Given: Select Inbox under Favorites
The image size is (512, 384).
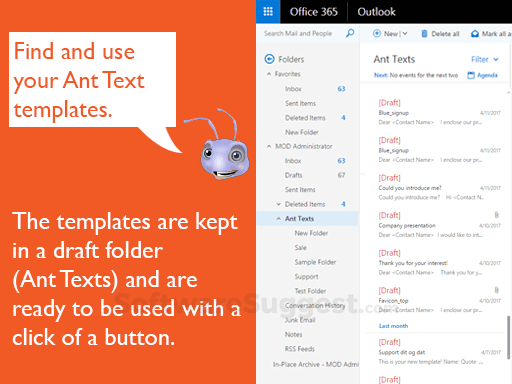Looking at the screenshot, I should coord(293,89).
